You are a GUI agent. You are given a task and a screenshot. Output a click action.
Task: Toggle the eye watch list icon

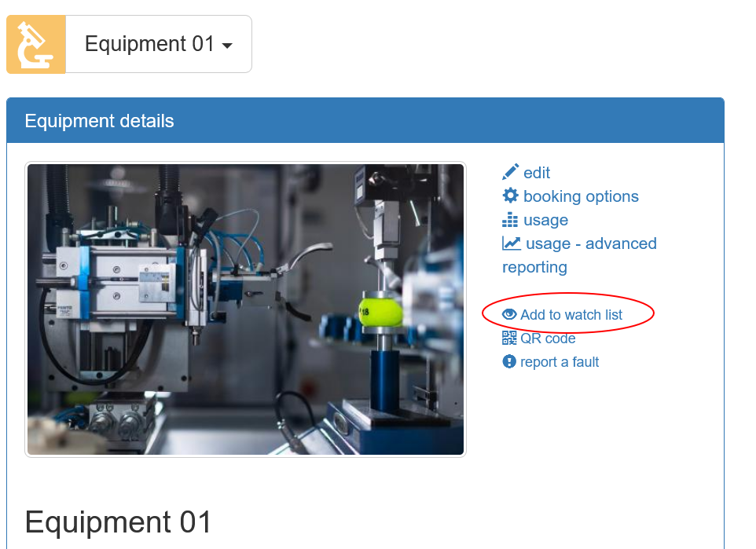[510, 315]
